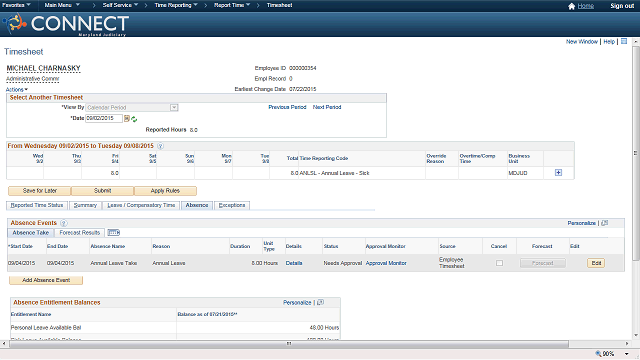
Task: Open help icon next to Absence Events
Action: tap(64, 223)
